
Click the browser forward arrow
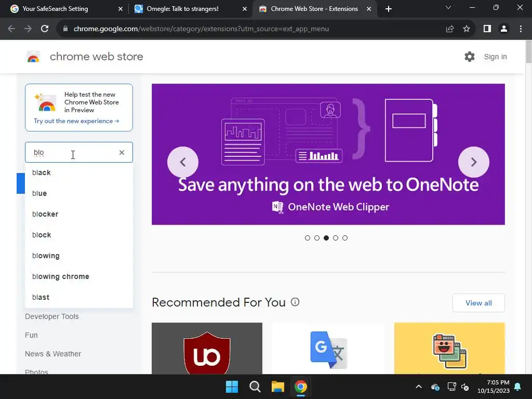coord(28,29)
